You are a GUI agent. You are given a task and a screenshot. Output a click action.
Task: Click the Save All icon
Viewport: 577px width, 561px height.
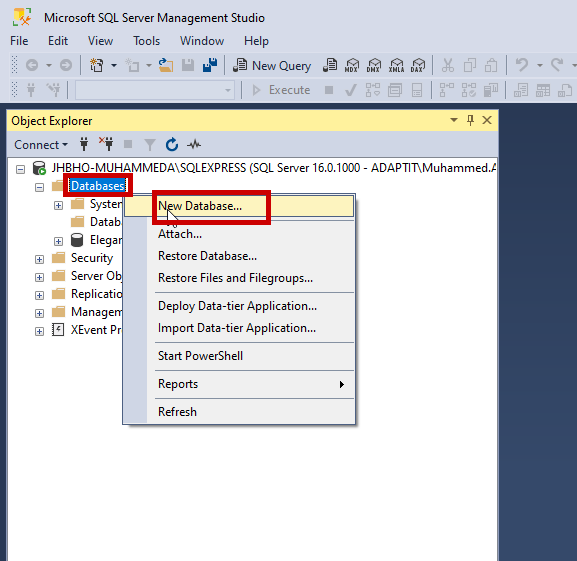[x=210, y=65]
